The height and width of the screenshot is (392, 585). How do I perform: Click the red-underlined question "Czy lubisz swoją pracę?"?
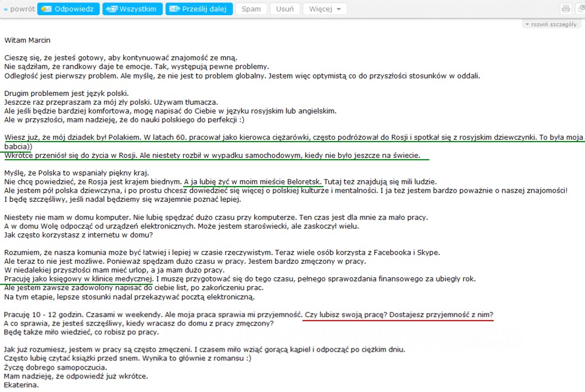345,314
